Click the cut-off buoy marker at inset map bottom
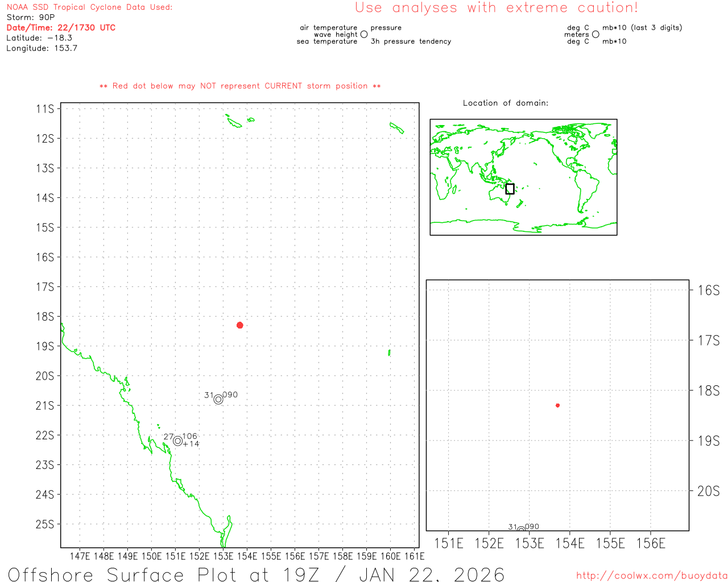Screen dimensions: 728x582 (521, 530)
